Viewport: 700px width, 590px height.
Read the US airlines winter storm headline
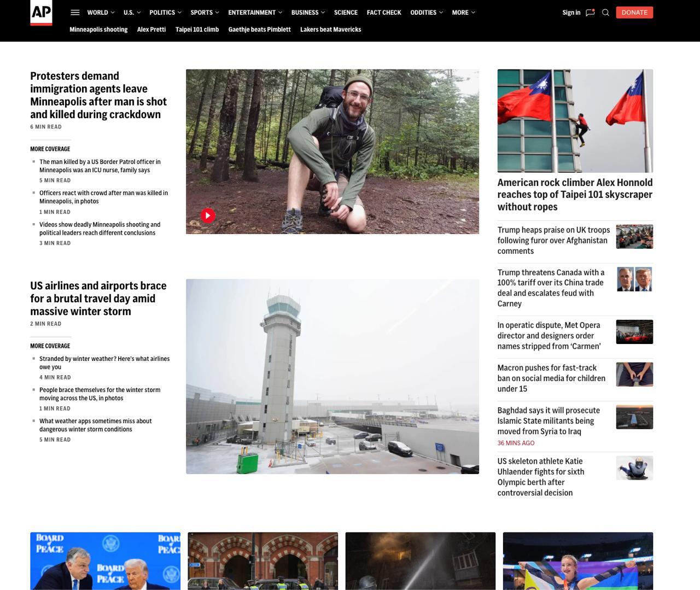coord(98,299)
